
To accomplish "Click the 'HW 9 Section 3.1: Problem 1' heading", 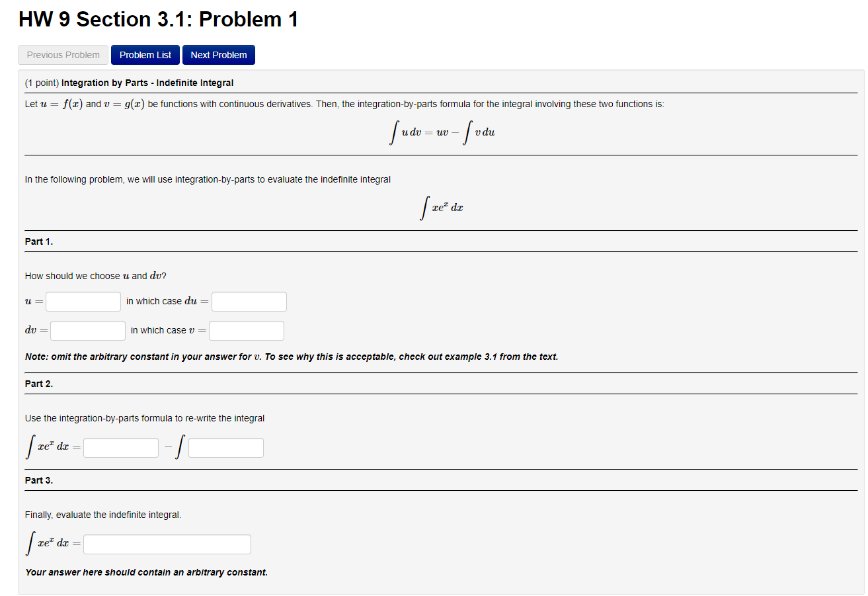I will coord(159,19).
